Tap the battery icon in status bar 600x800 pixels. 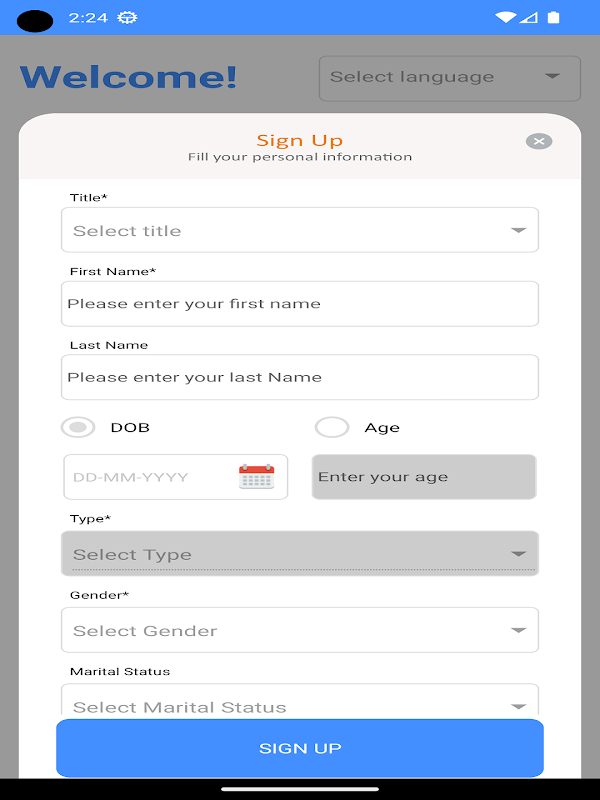point(554,18)
